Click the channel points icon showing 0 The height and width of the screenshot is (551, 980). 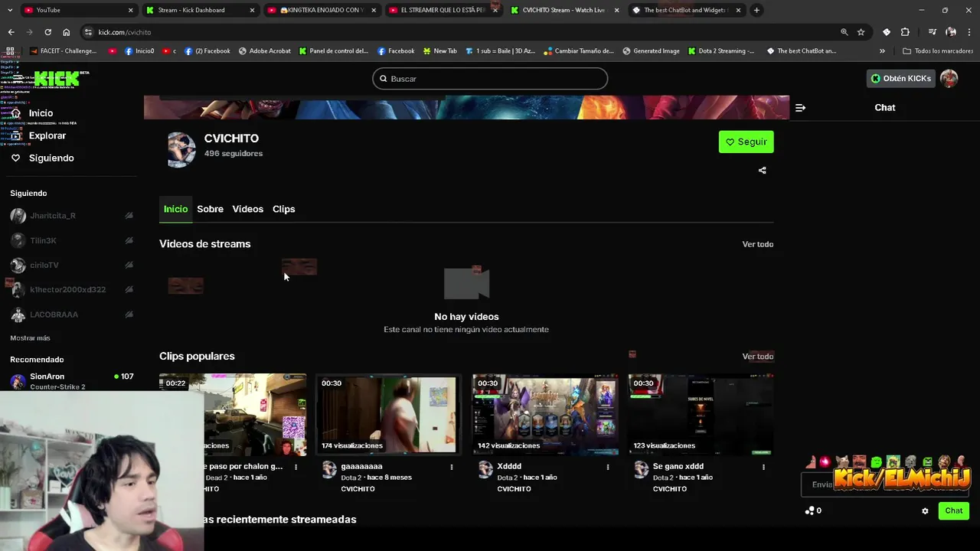pos(813,510)
